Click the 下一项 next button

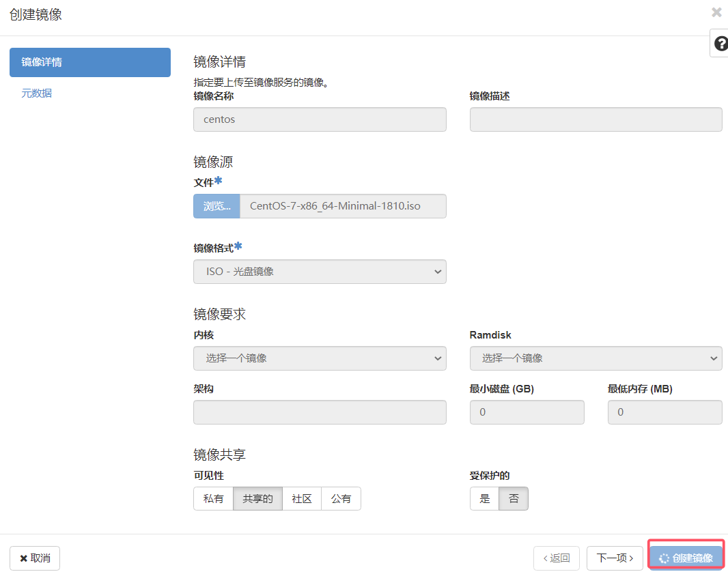615,558
